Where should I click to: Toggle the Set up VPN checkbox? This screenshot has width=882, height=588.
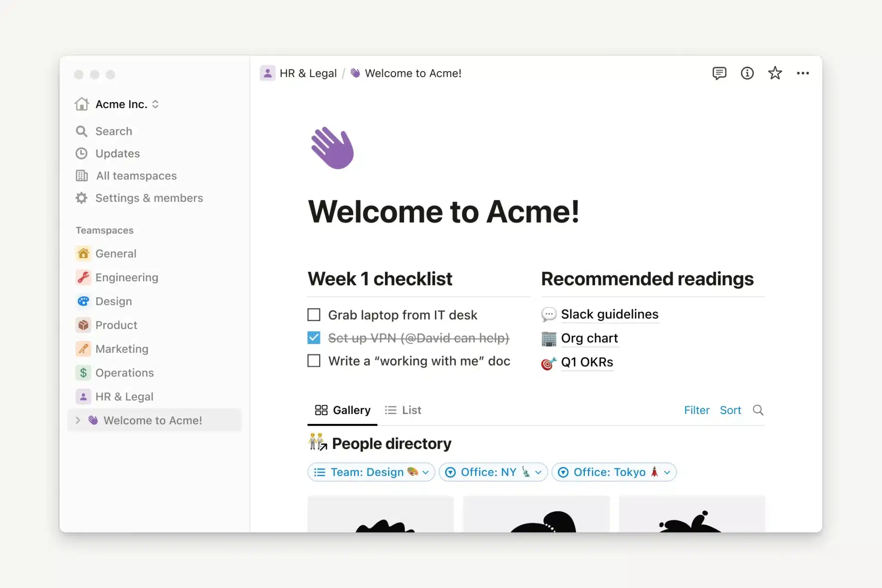coord(314,337)
